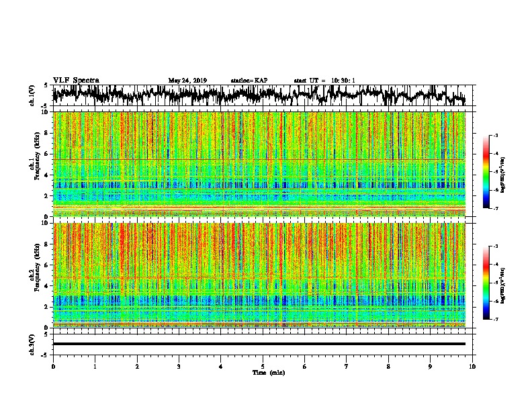
Task: Click the black ch.3 signal line
Action: 259,344
